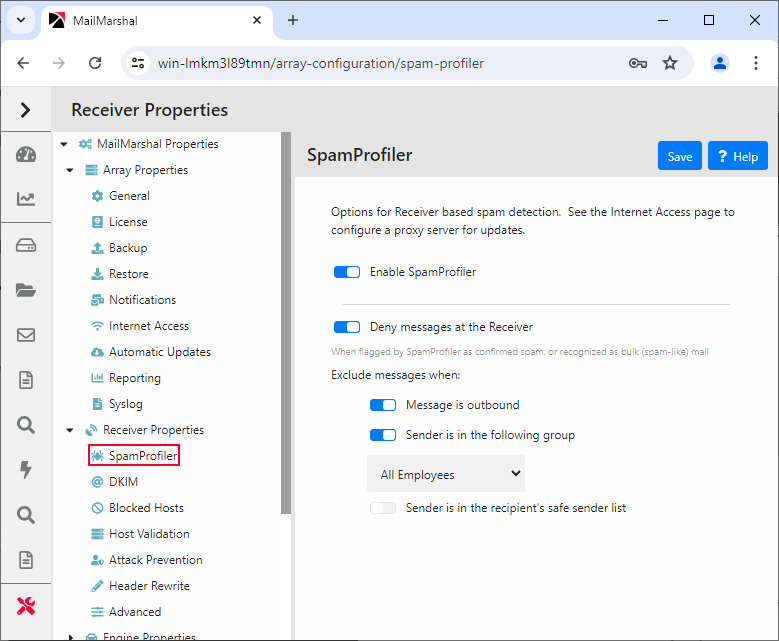The image size is (779, 641).
Task: Click the upper magnifier search icon in sidebar
Action: tap(26, 425)
